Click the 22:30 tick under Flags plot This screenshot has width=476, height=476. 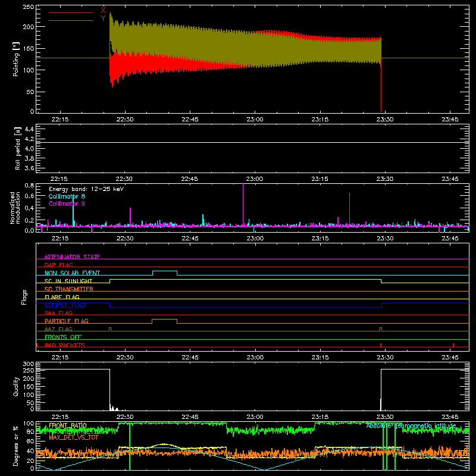(x=125, y=358)
